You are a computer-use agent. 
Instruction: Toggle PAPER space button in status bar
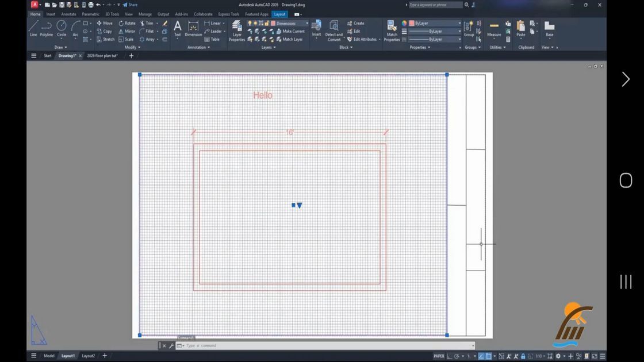point(439,356)
